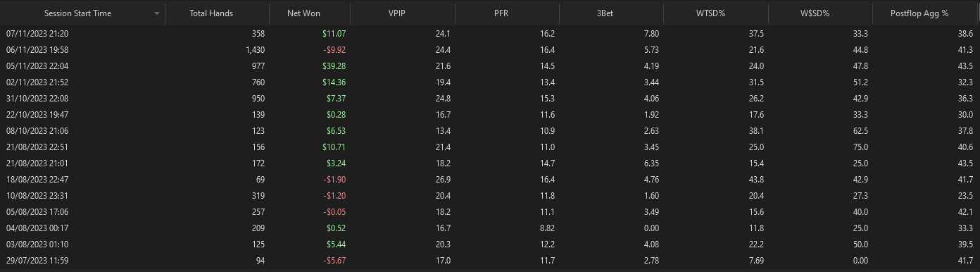Select the 07/11/2023 21:20 session row

490,33
